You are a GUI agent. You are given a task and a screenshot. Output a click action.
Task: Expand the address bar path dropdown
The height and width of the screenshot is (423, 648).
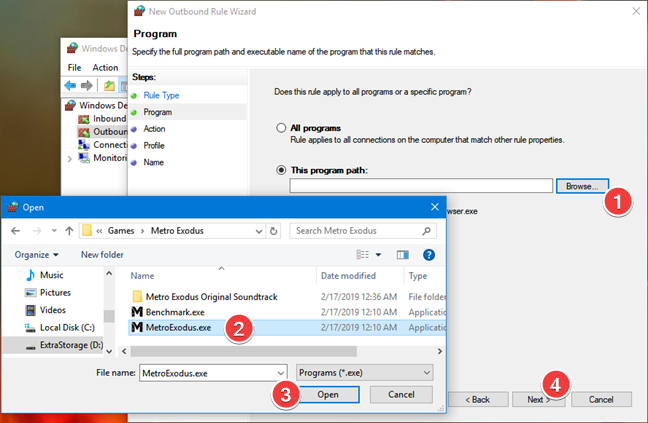(259, 231)
